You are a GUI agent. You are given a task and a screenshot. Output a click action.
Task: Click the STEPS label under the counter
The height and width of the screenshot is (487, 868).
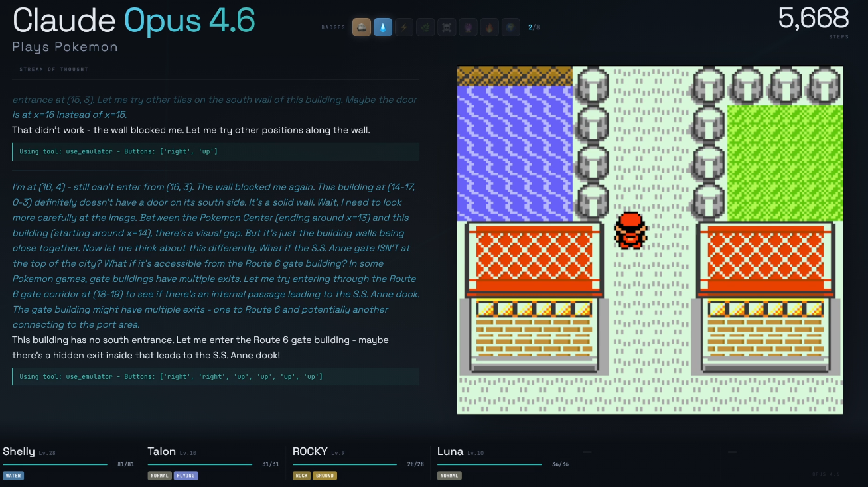point(839,37)
